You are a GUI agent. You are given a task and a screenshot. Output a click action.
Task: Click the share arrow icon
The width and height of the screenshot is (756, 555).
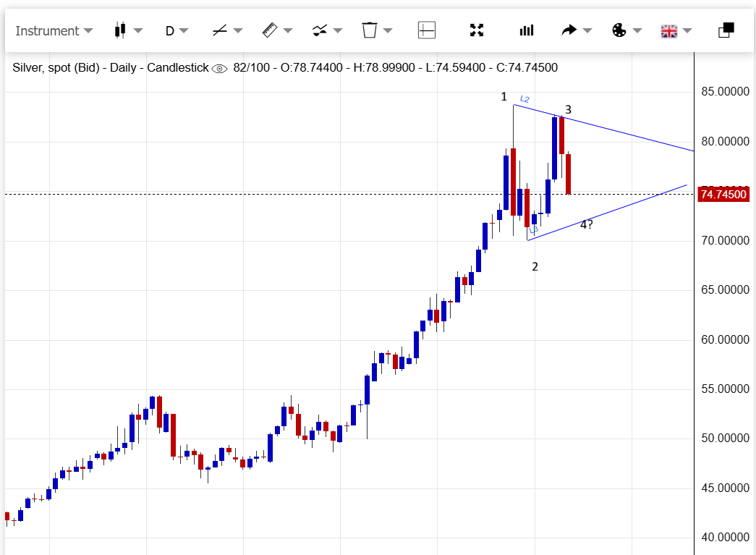(569, 30)
